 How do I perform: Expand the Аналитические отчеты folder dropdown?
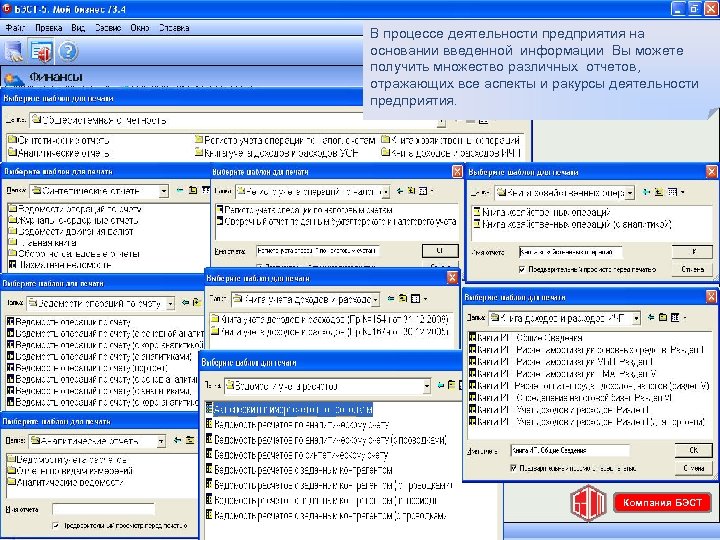[161, 441]
